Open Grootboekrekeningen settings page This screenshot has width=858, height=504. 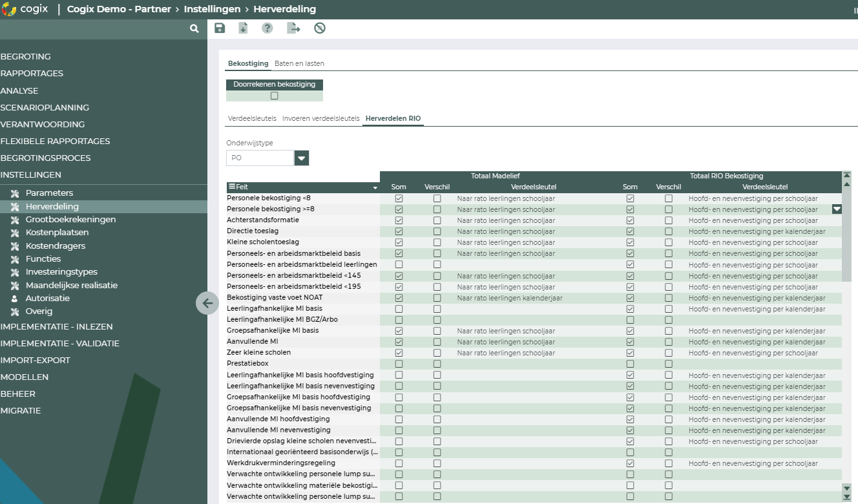coord(71,220)
